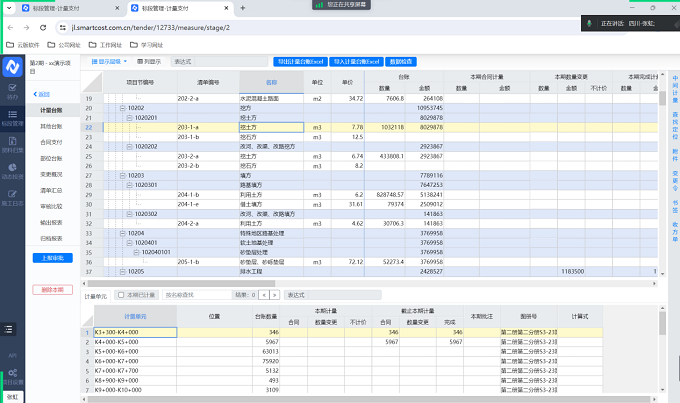680x403 pixels.
Task: Collapse the 10202 tree node
Action: click(x=123, y=108)
